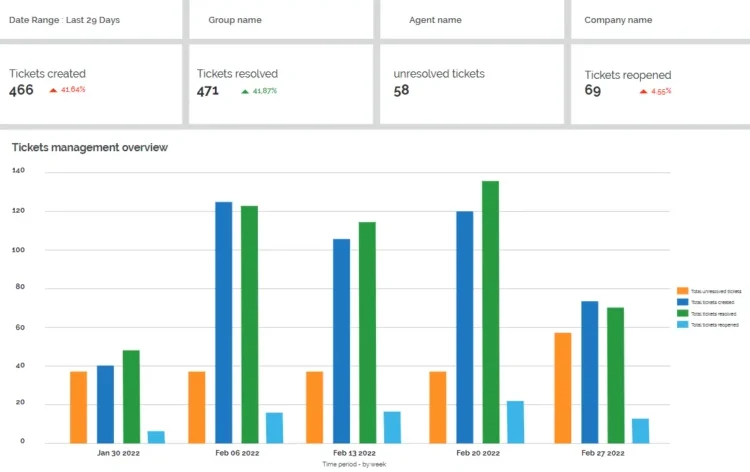Toggle the Total tickets reopened legend label

tap(716, 324)
